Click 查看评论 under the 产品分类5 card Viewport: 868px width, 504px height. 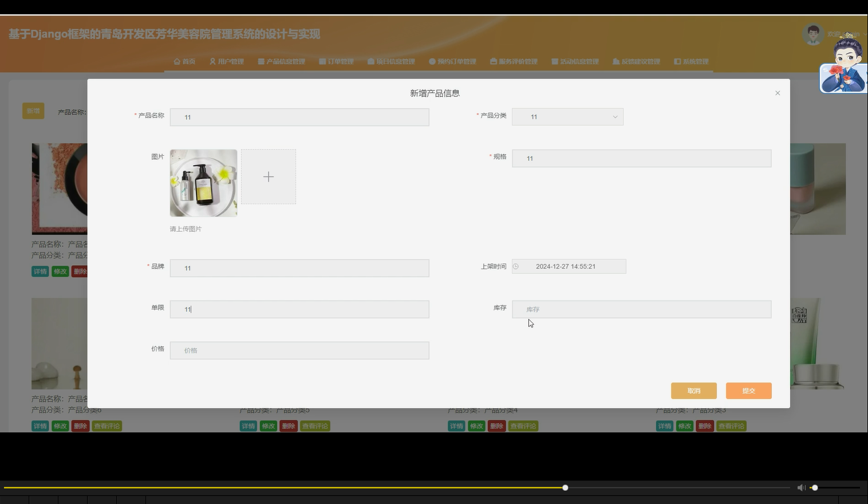coord(314,426)
